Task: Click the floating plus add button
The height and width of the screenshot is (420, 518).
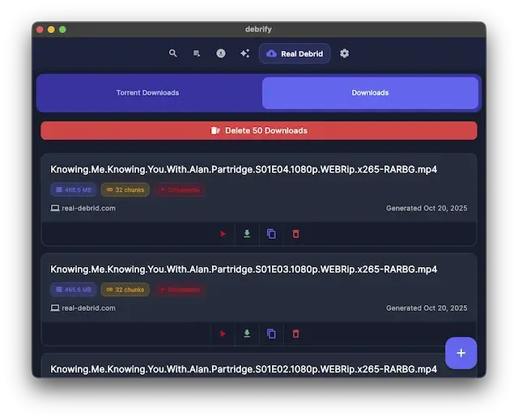Action: pyautogui.click(x=461, y=353)
